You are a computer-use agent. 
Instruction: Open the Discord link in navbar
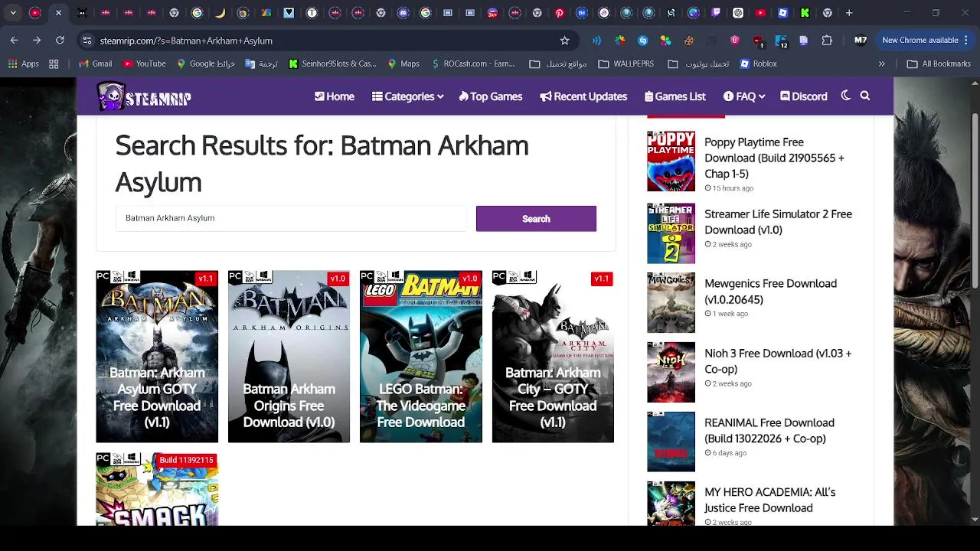click(804, 96)
